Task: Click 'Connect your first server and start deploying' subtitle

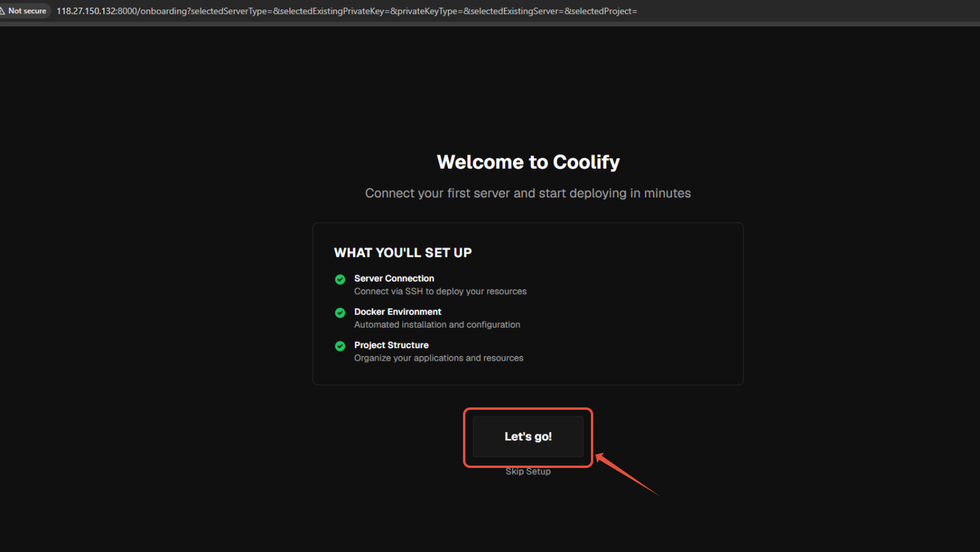Action: (528, 193)
